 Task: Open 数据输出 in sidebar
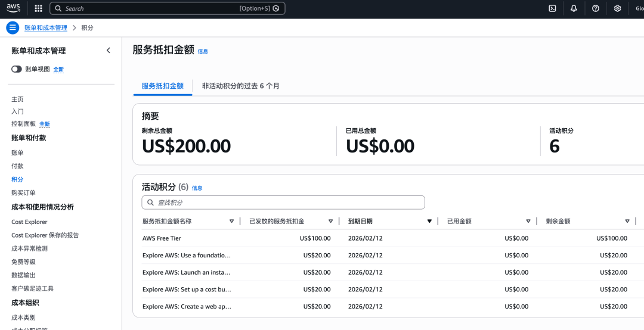coord(24,275)
